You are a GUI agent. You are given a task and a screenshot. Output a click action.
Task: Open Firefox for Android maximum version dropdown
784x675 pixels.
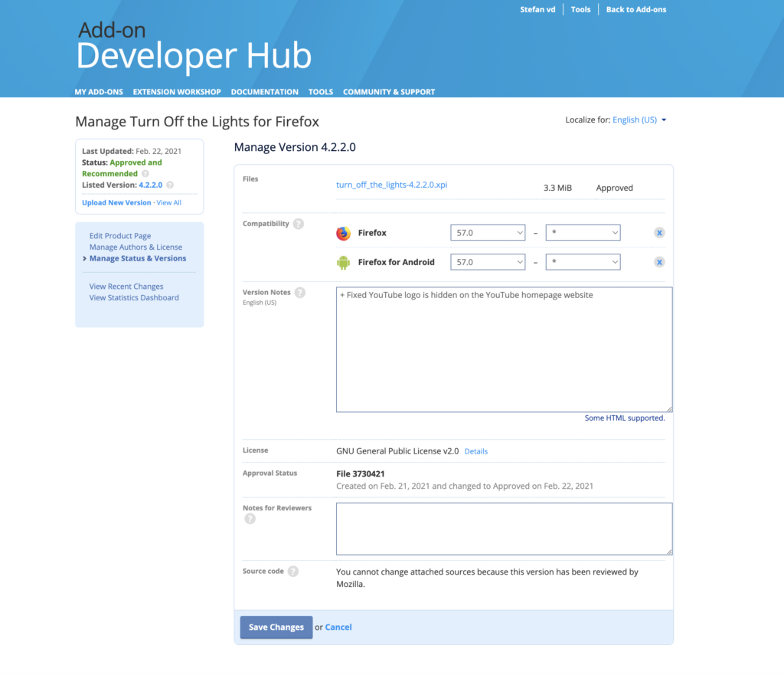583,262
